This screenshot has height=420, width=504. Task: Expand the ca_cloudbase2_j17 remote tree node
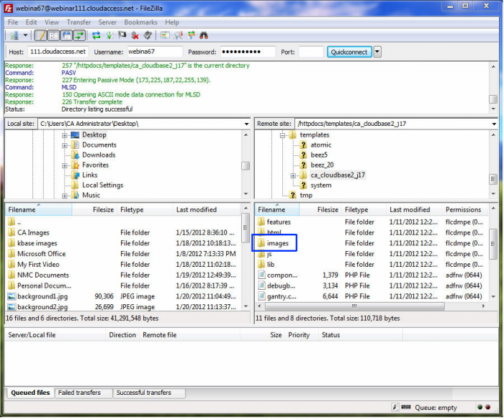coord(294,175)
